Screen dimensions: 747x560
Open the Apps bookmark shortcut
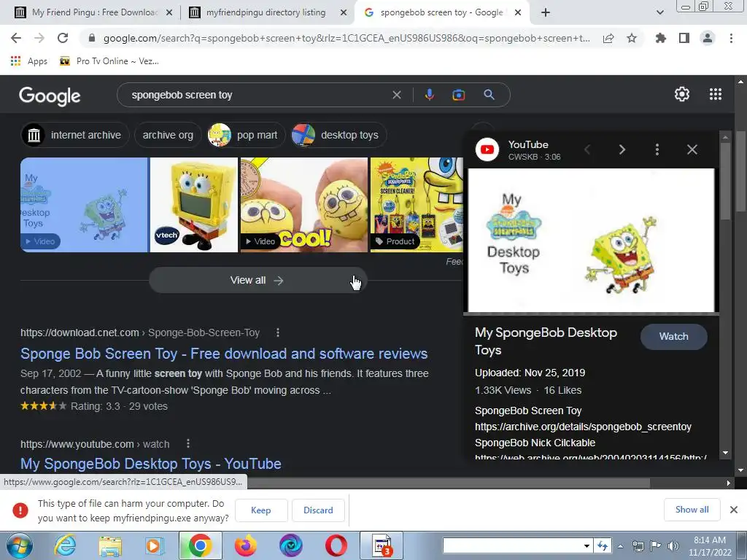tap(29, 61)
